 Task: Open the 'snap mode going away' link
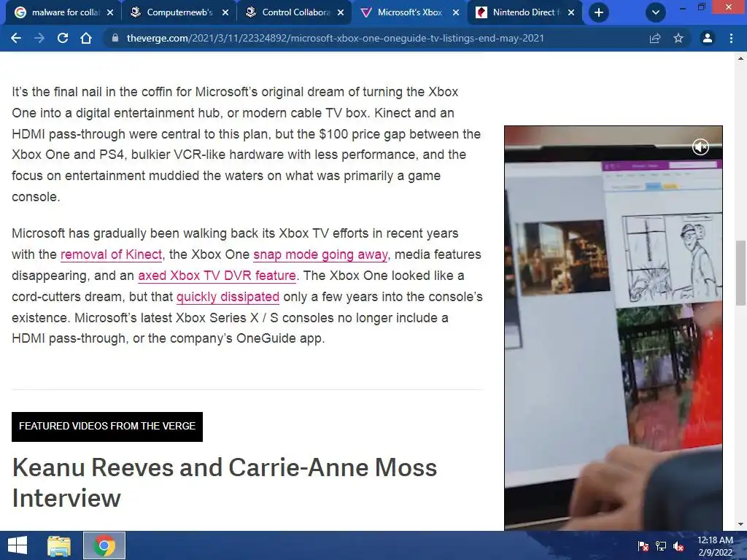(321, 254)
